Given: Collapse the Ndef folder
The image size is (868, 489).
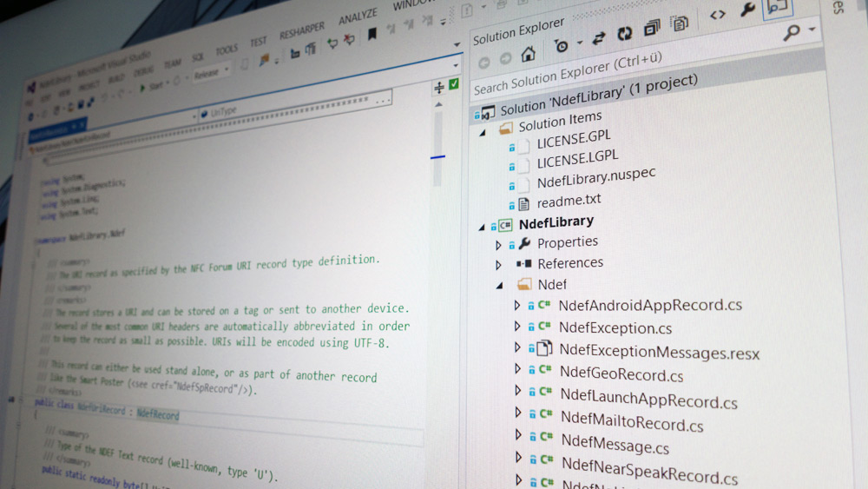Looking at the screenshot, I should pos(499,286).
